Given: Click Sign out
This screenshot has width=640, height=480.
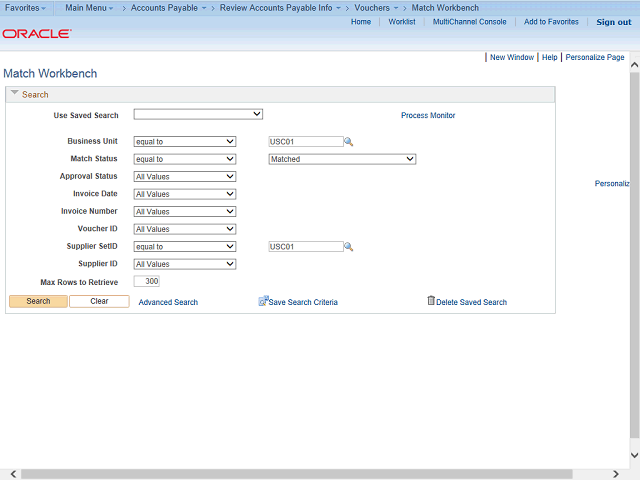Looking at the screenshot, I should tap(613, 22).
